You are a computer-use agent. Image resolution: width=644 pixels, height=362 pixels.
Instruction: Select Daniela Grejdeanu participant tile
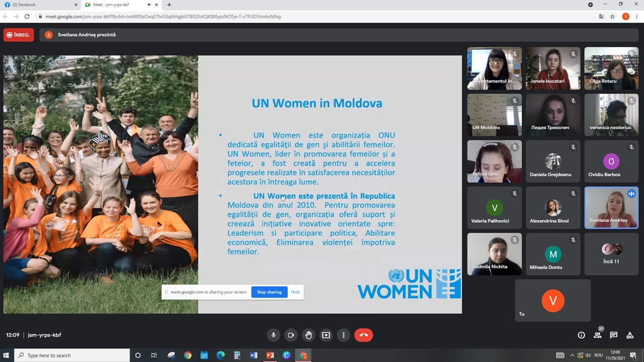pyautogui.click(x=553, y=161)
